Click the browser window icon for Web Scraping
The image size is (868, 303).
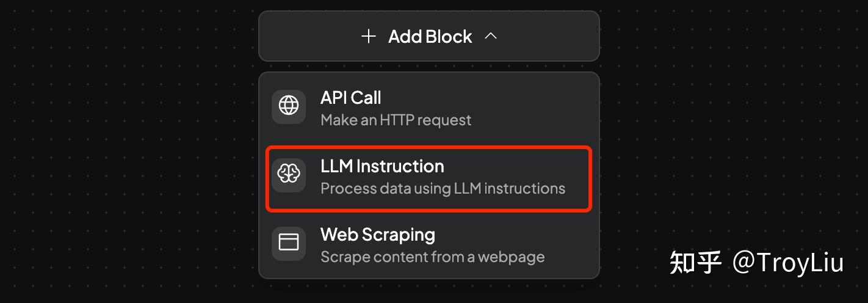pos(289,243)
